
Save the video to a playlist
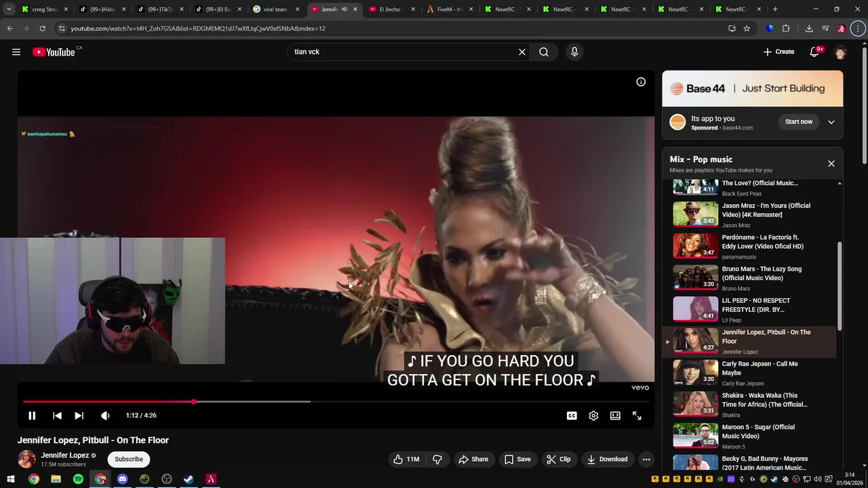pos(517,460)
